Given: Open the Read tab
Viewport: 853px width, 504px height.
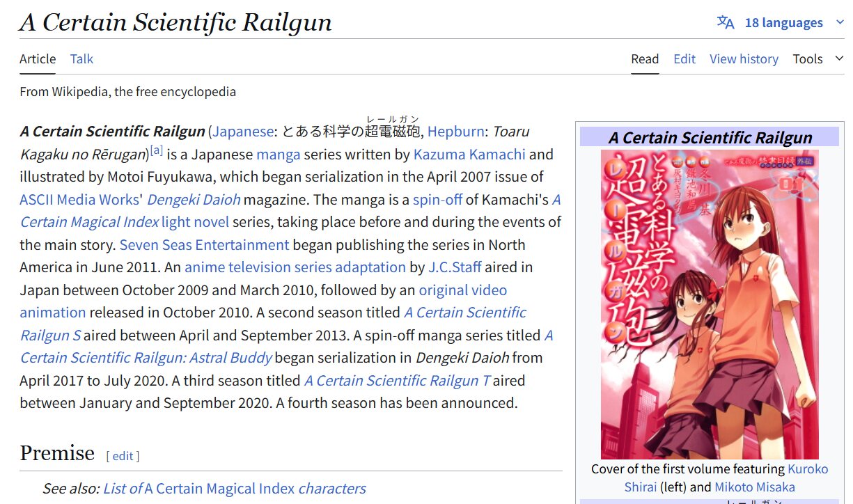Looking at the screenshot, I should click(645, 59).
